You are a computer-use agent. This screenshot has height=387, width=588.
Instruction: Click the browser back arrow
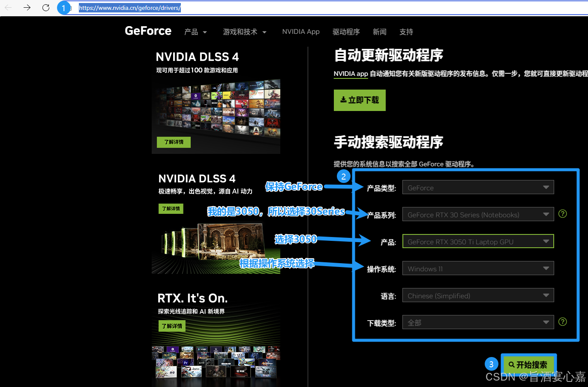8,8
